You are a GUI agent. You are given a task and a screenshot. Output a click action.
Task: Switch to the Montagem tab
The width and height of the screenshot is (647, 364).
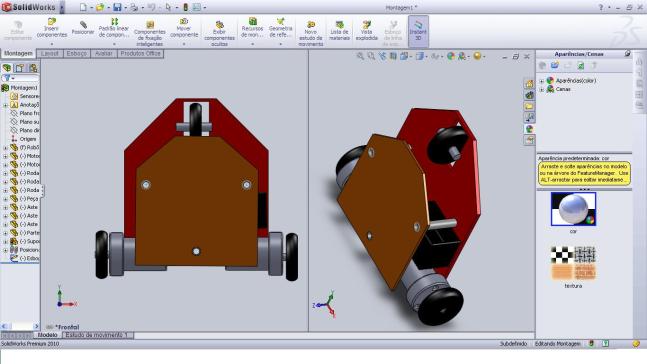pyautogui.click(x=18, y=54)
